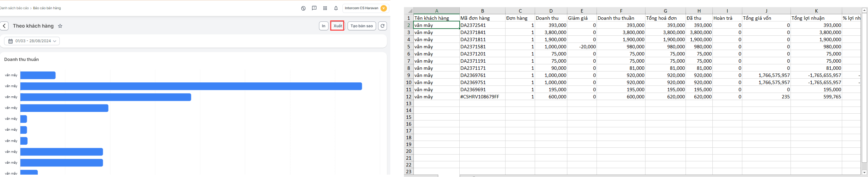Viewport: 868px width, 177px height.
Task: Go to Danh sách báo cáo breadcrumb
Action: pos(14,8)
